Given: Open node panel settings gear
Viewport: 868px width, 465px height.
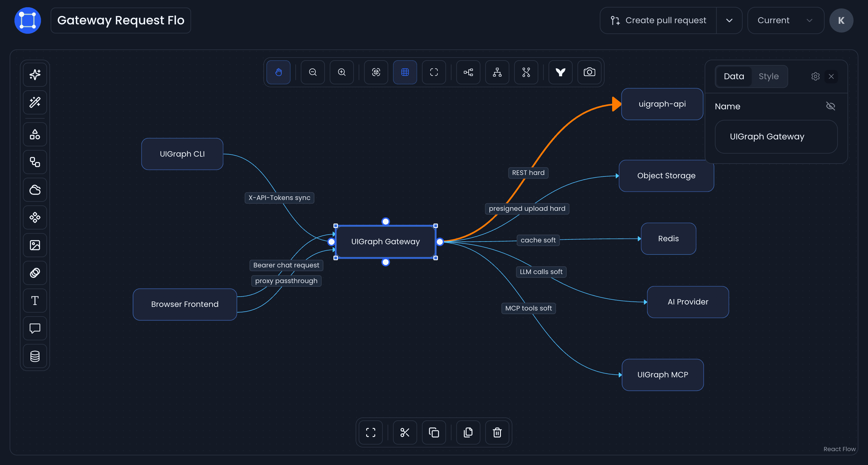Looking at the screenshot, I should pos(816,76).
